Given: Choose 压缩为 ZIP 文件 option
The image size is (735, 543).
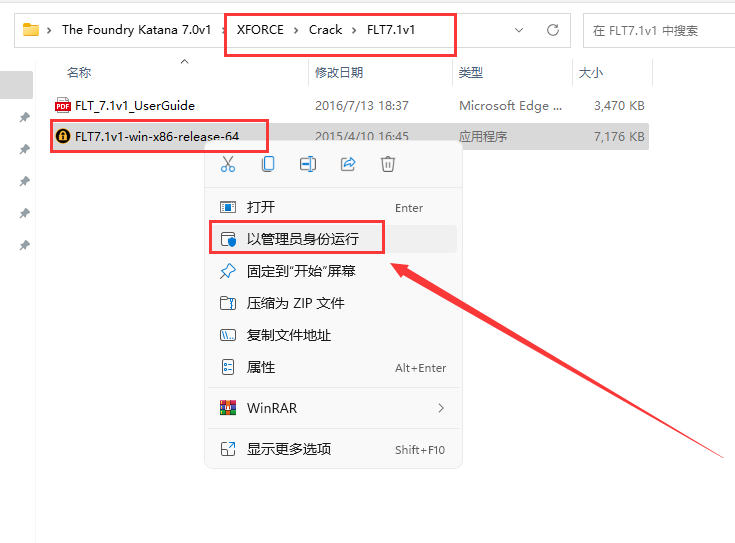Looking at the screenshot, I should click(x=333, y=303).
